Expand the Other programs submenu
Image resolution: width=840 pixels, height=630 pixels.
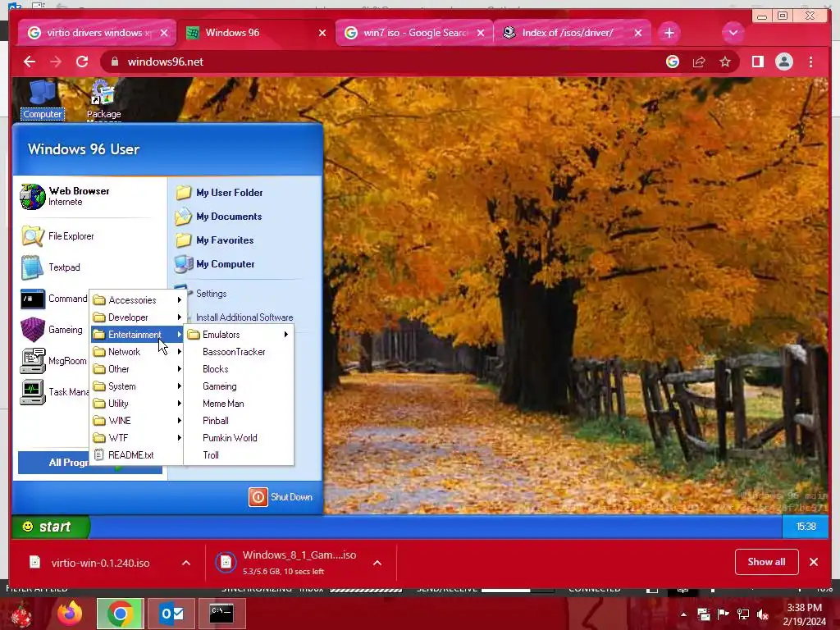pyautogui.click(x=137, y=368)
